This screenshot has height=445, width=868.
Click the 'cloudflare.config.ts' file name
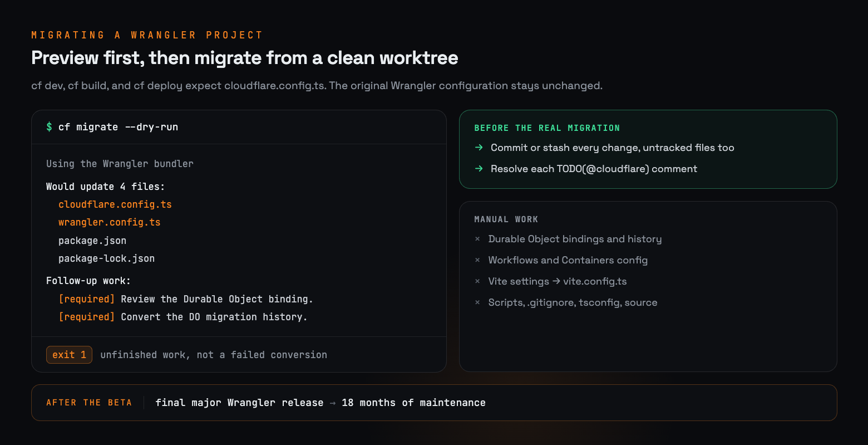coord(115,204)
